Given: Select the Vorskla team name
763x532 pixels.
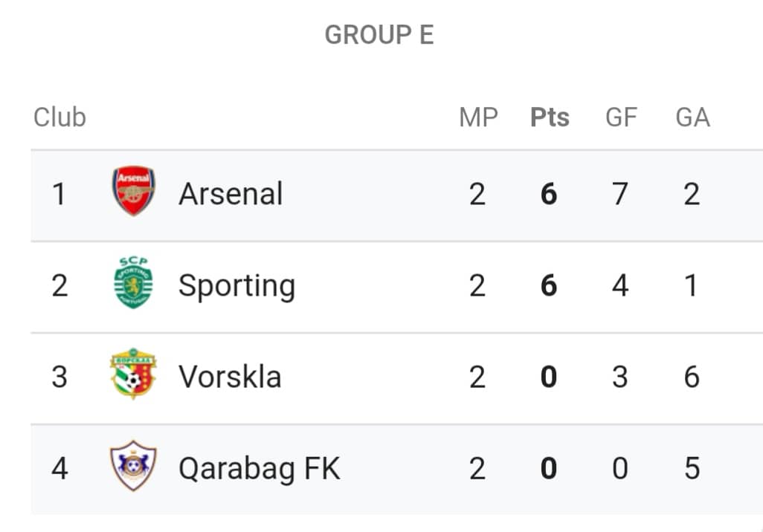Looking at the screenshot, I should tap(231, 377).
